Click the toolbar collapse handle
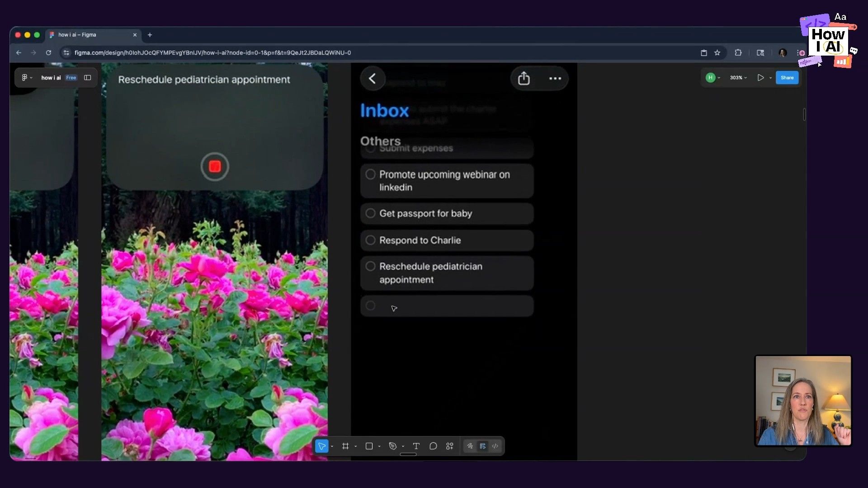This screenshot has width=868, height=488. pyautogui.click(x=408, y=454)
